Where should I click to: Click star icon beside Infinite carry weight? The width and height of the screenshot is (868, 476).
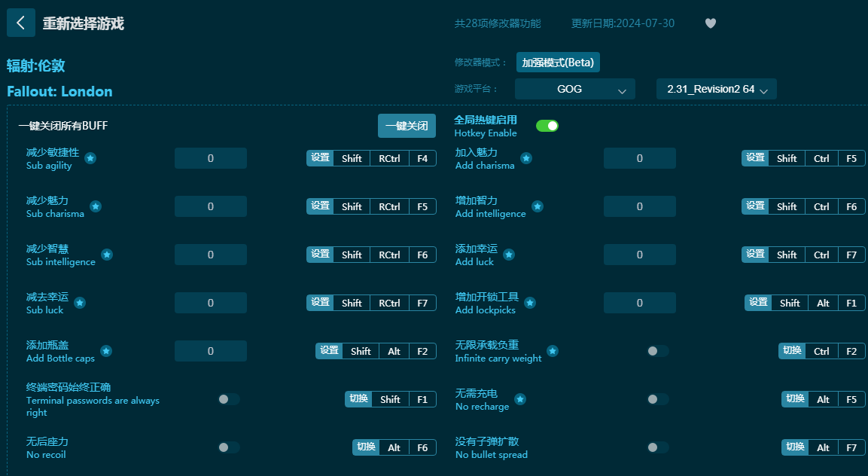click(553, 351)
